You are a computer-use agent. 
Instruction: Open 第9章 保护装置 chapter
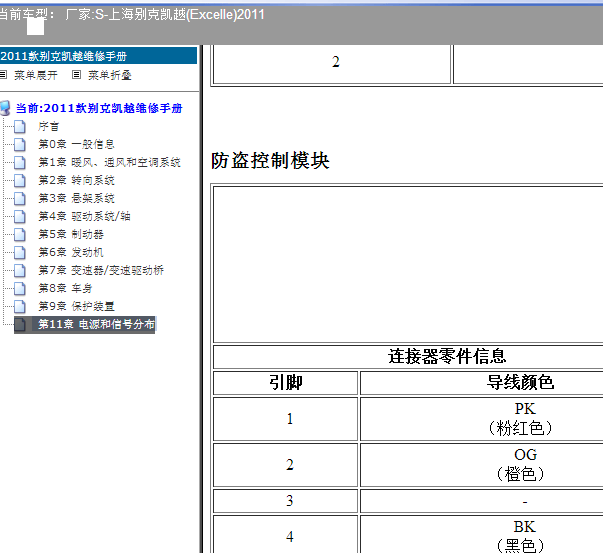[x=76, y=306]
